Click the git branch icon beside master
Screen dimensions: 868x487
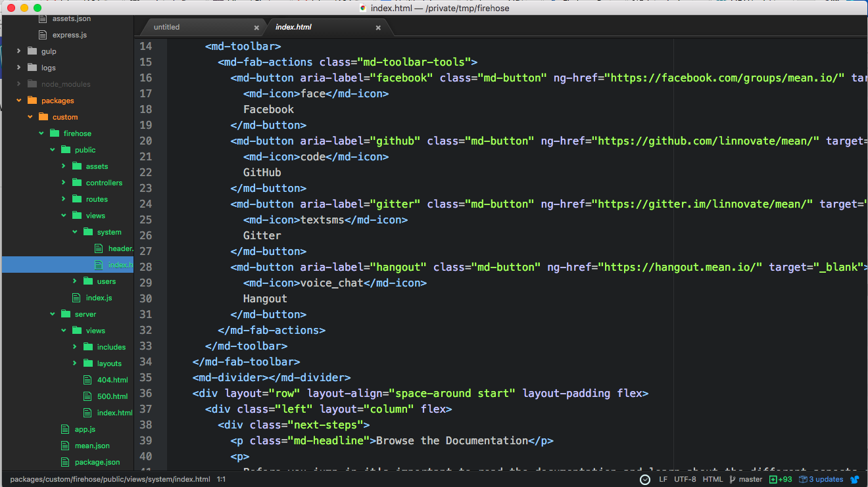point(732,480)
